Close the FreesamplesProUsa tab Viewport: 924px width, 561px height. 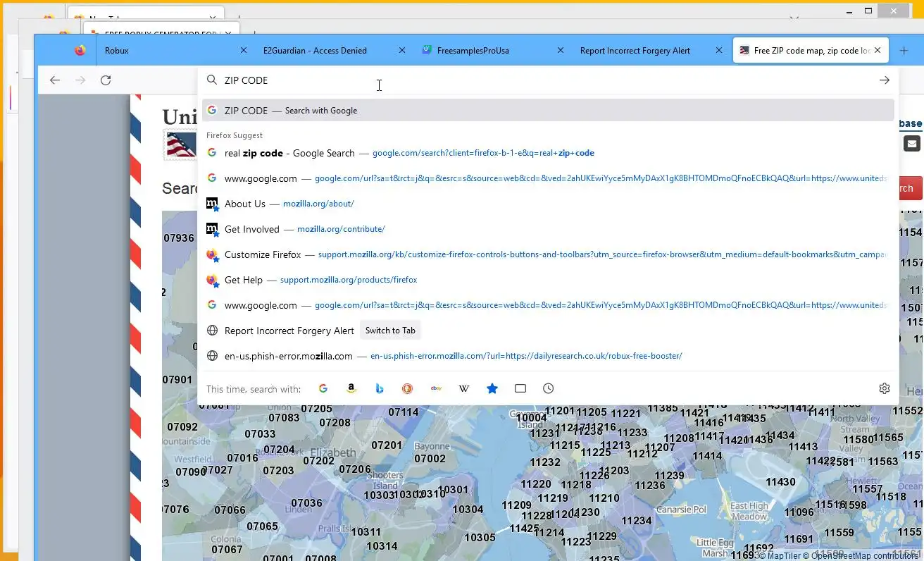pyautogui.click(x=561, y=51)
